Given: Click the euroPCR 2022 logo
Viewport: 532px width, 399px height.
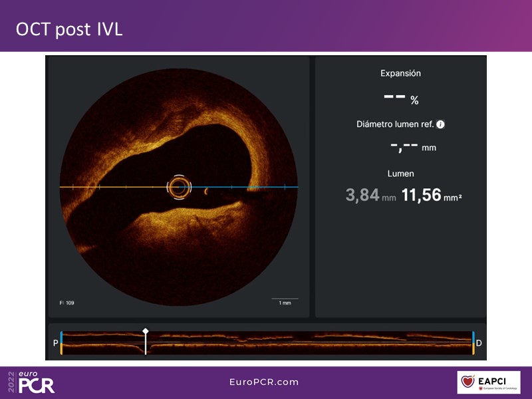Looking at the screenshot, I should (31, 382).
